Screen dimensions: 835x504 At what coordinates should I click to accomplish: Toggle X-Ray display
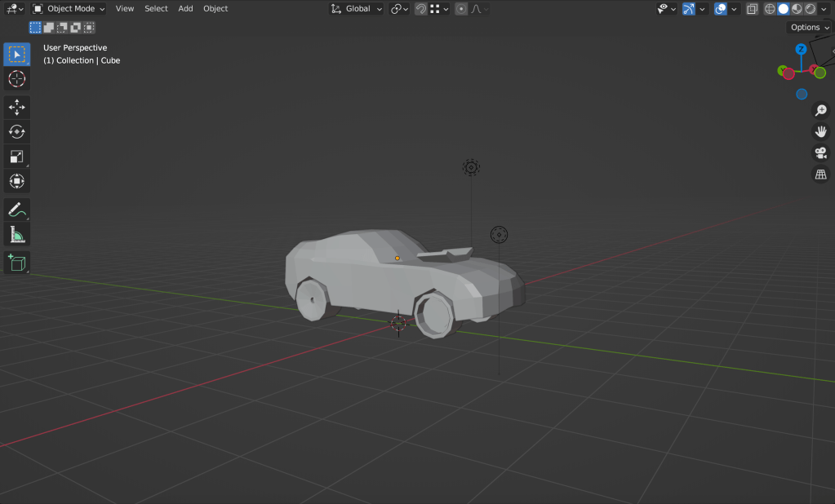[x=752, y=9]
